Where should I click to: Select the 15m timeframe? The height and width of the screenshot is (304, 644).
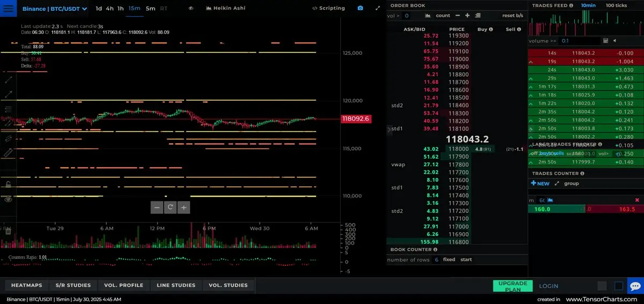134,9
